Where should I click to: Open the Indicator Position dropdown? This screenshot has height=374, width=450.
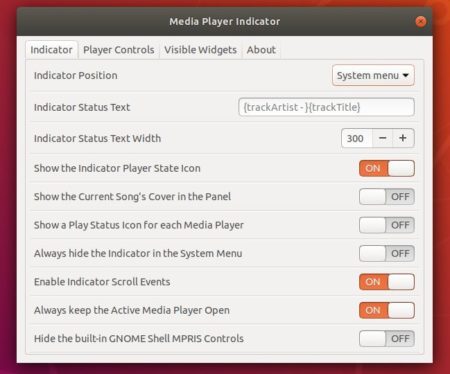(x=373, y=75)
